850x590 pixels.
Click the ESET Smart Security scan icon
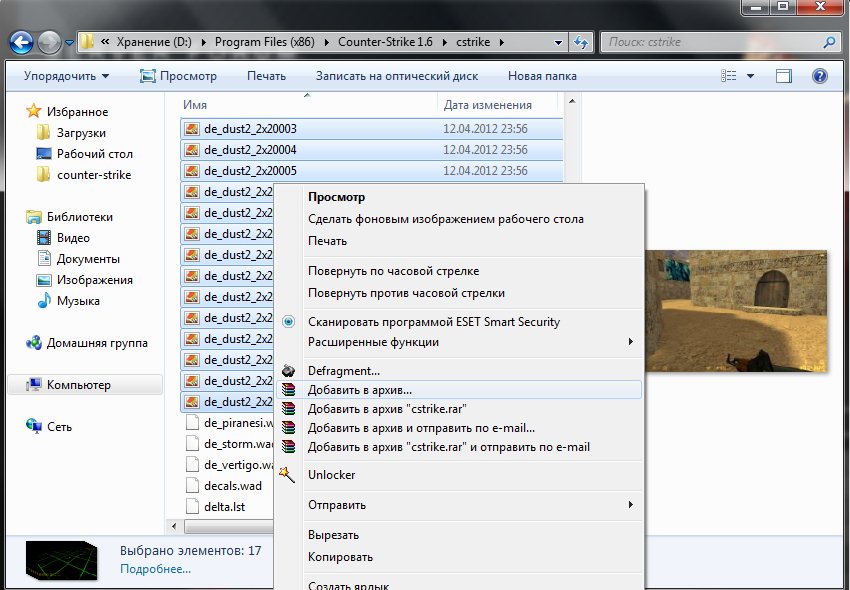pos(288,322)
